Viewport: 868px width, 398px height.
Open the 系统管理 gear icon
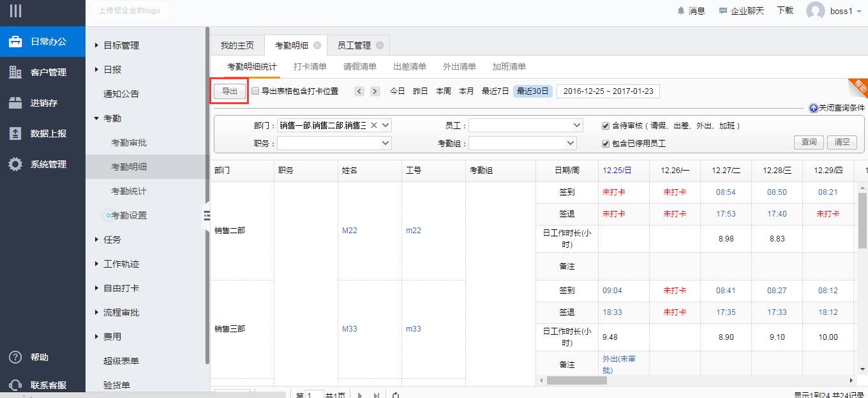click(15, 164)
